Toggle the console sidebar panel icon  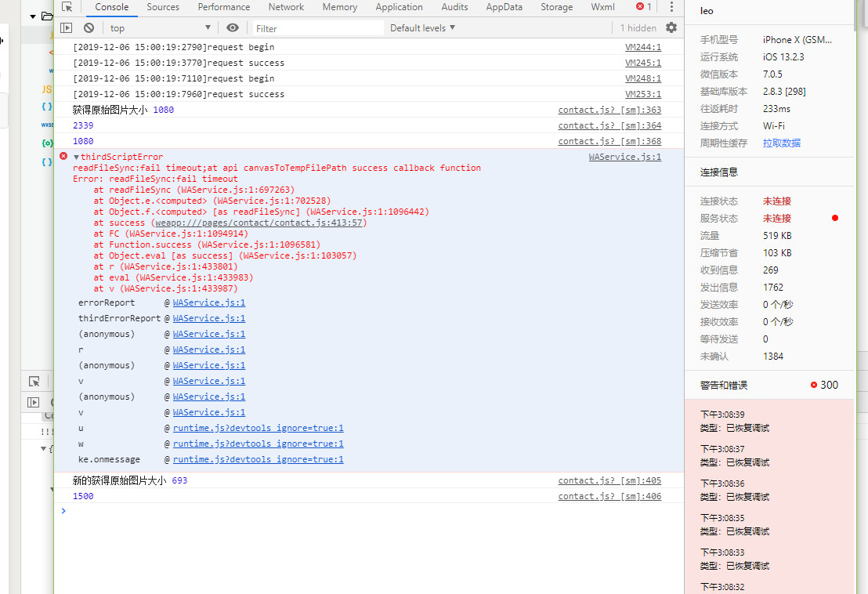tap(67, 27)
